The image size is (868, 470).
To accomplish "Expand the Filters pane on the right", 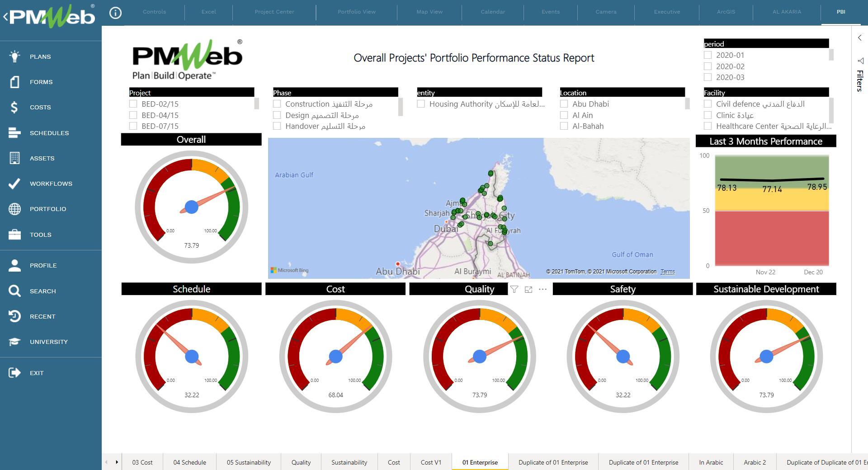I will (859, 38).
